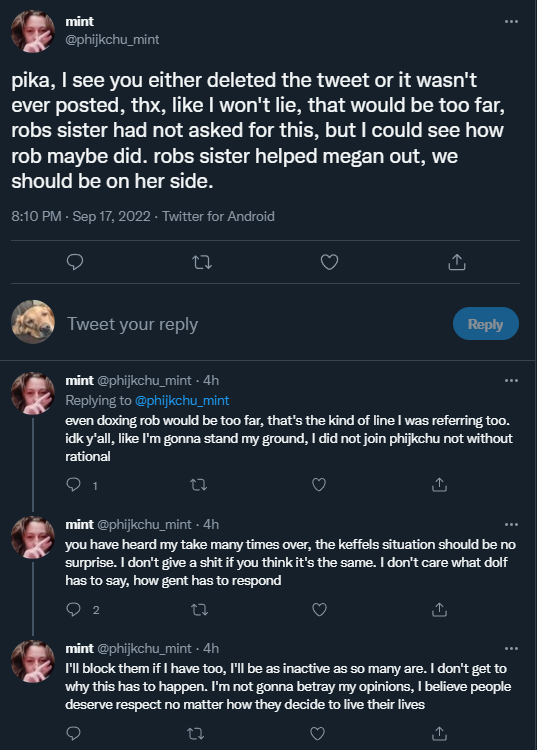Retweet the 'even doxing rob' reply
537x750 pixels.
[x=198, y=485]
